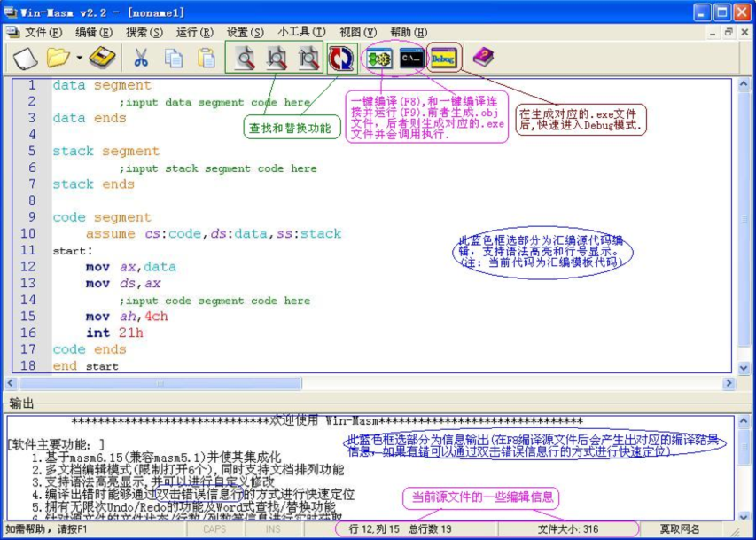
Task: Click line 1 'data segment' code
Action: (x=102, y=85)
